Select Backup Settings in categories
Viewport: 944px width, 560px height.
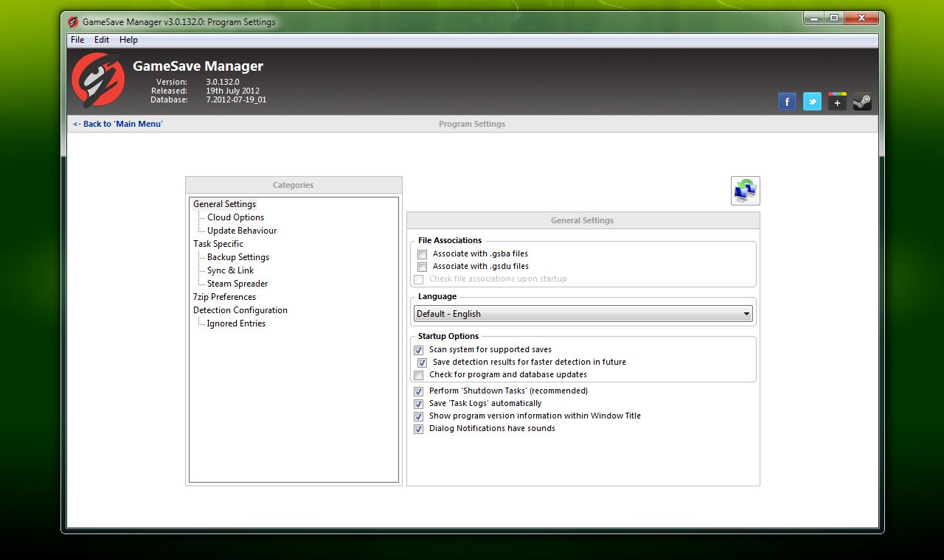tap(238, 257)
